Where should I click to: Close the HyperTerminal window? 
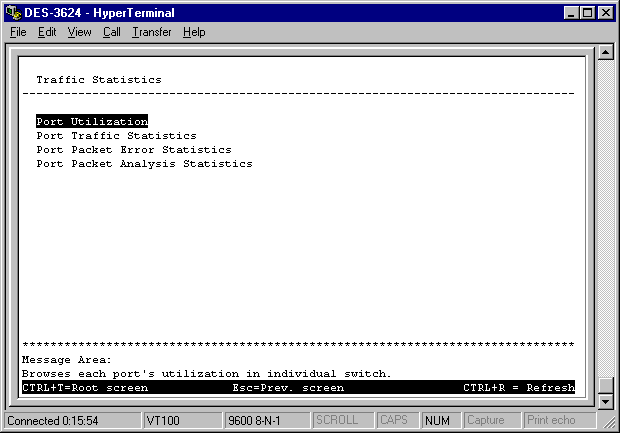click(606, 11)
